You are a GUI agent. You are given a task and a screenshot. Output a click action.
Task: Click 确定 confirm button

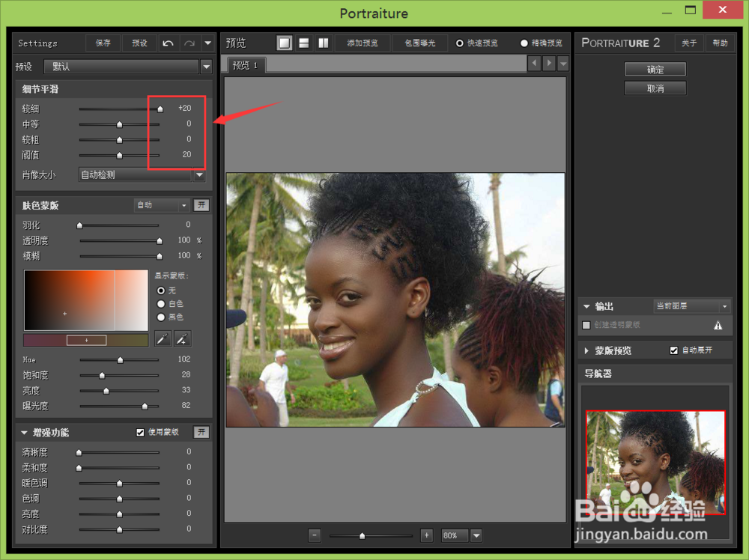click(655, 69)
